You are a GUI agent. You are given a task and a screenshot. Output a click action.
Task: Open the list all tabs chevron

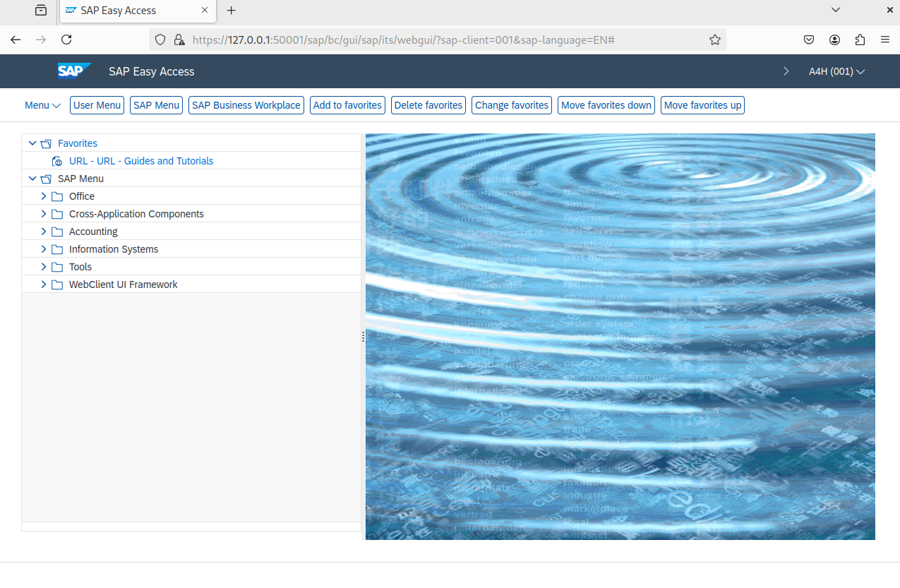(836, 10)
